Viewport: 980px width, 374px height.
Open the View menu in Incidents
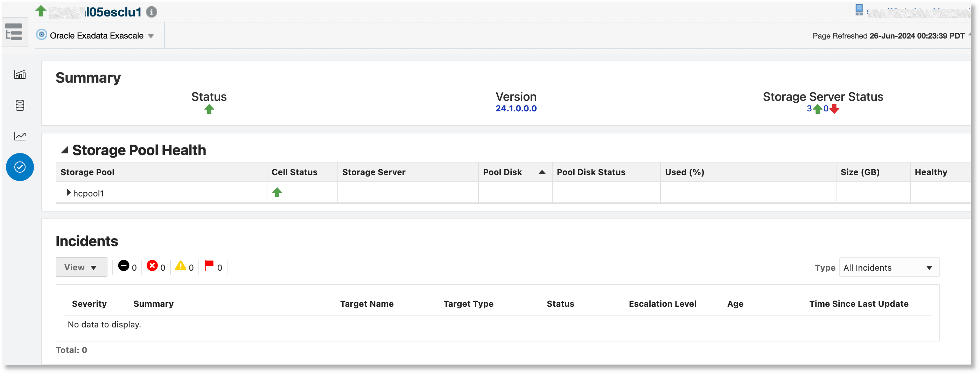[82, 268]
